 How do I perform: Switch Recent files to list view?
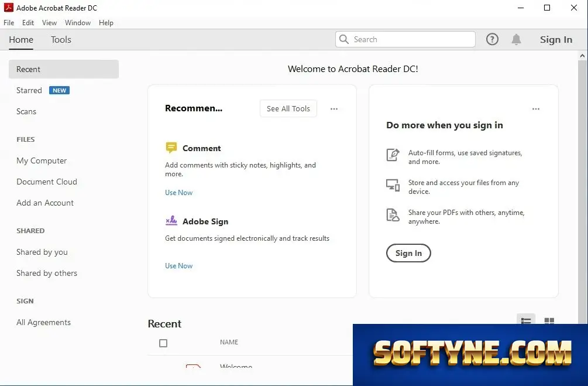(x=526, y=320)
